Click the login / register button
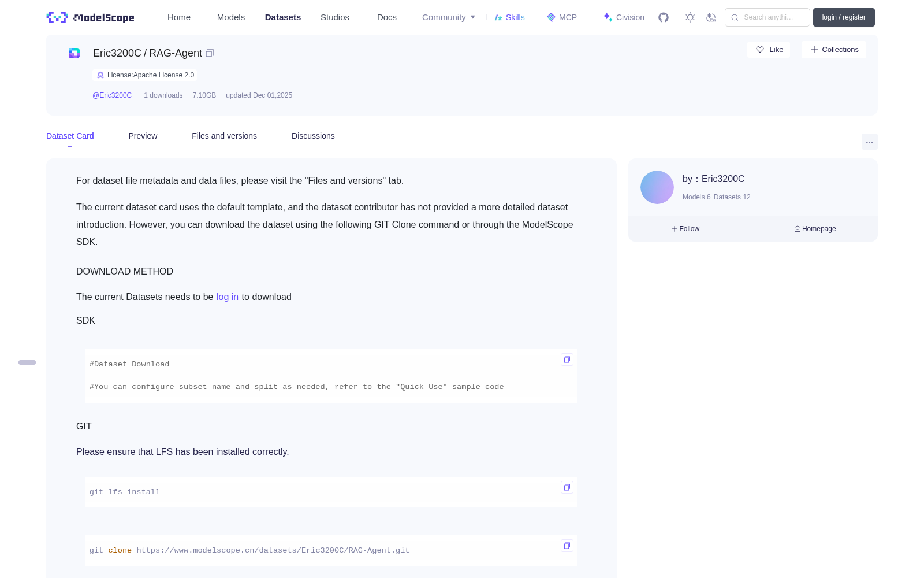This screenshot has width=924, height=578. tap(844, 17)
